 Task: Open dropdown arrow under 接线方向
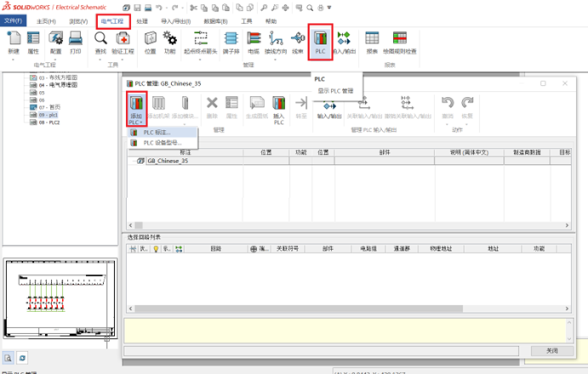coord(275,59)
